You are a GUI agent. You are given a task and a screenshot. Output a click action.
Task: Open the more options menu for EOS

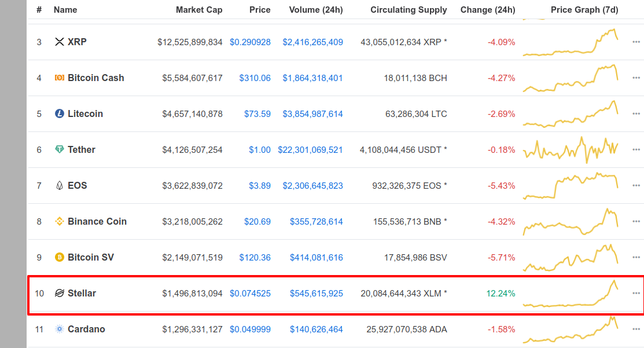636,185
